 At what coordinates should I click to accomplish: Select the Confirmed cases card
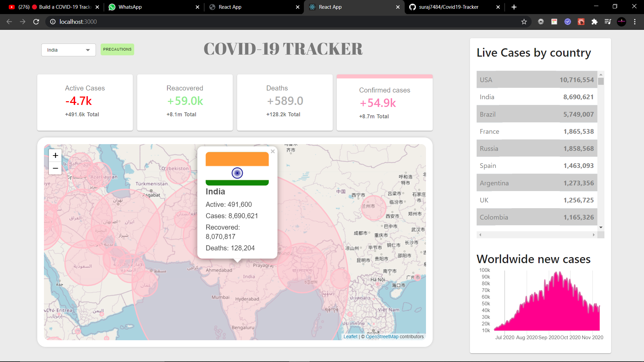click(385, 103)
